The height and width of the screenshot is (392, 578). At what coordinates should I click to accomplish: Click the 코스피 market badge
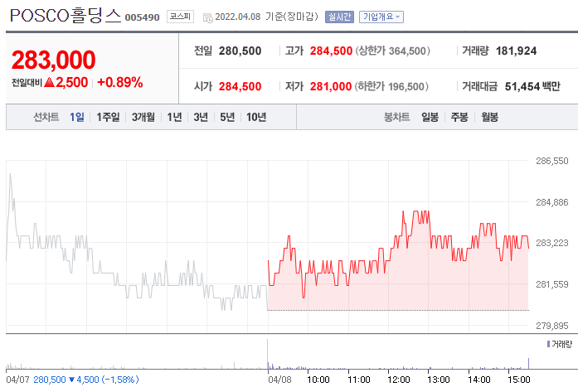click(180, 17)
